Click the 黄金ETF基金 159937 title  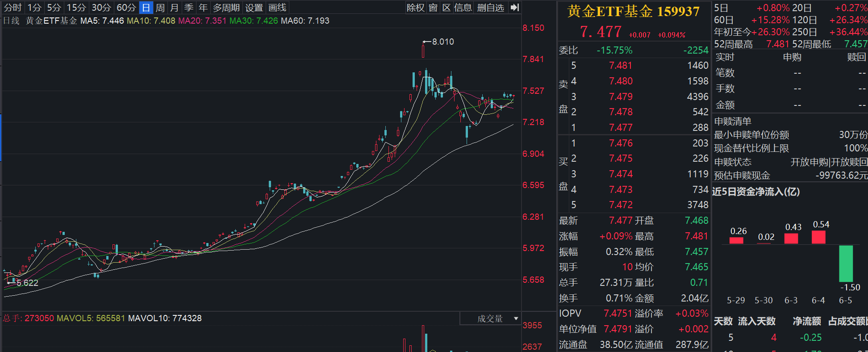pyautogui.click(x=633, y=12)
